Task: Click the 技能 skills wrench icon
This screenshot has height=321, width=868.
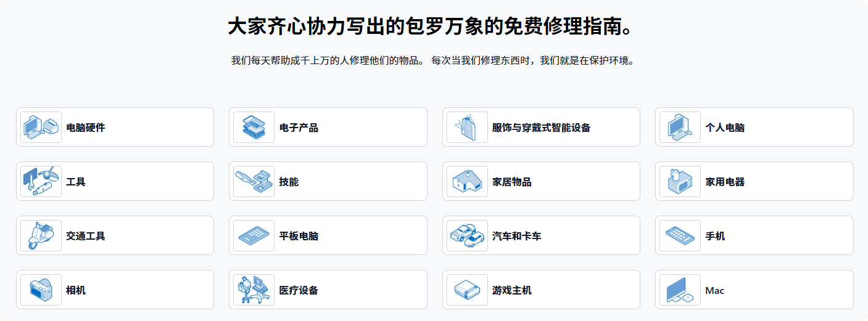Action: (x=254, y=182)
